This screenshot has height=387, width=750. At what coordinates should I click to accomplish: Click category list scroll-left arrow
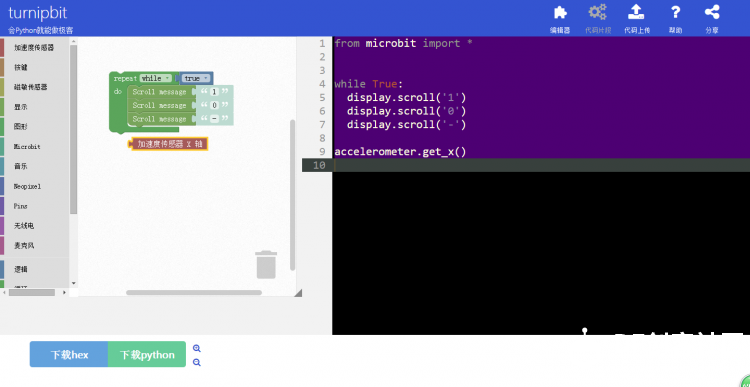4,292
